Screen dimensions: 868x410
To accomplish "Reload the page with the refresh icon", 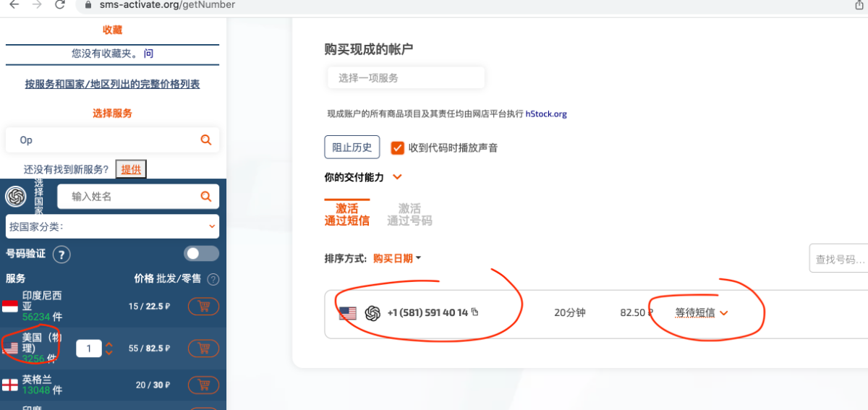I will click(x=61, y=5).
